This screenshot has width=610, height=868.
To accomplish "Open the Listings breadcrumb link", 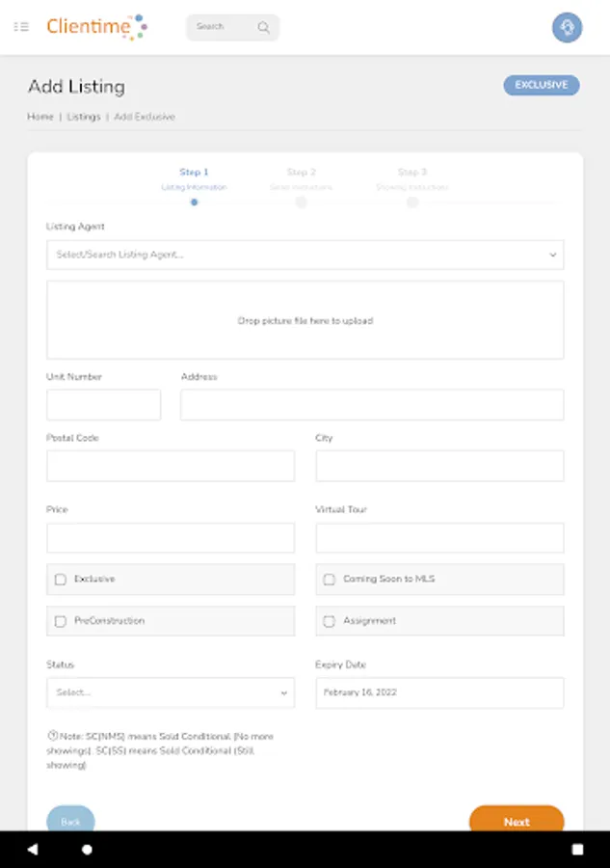I will (x=84, y=117).
